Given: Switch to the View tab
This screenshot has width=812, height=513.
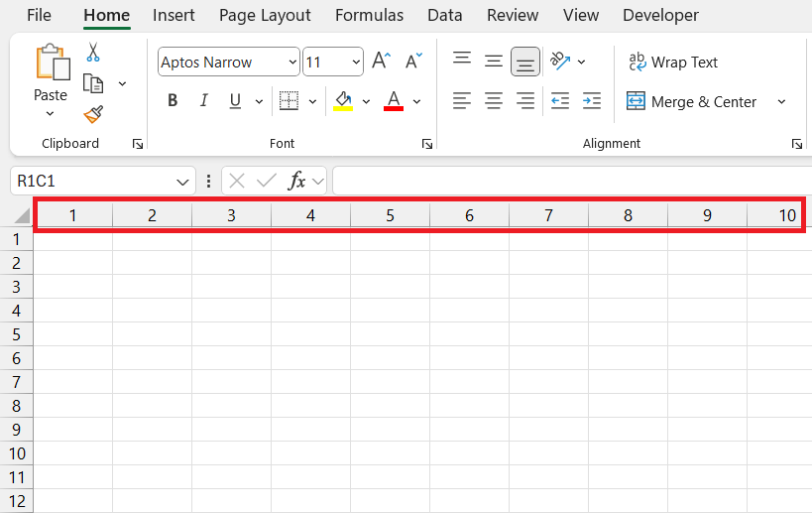Looking at the screenshot, I should click(581, 15).
